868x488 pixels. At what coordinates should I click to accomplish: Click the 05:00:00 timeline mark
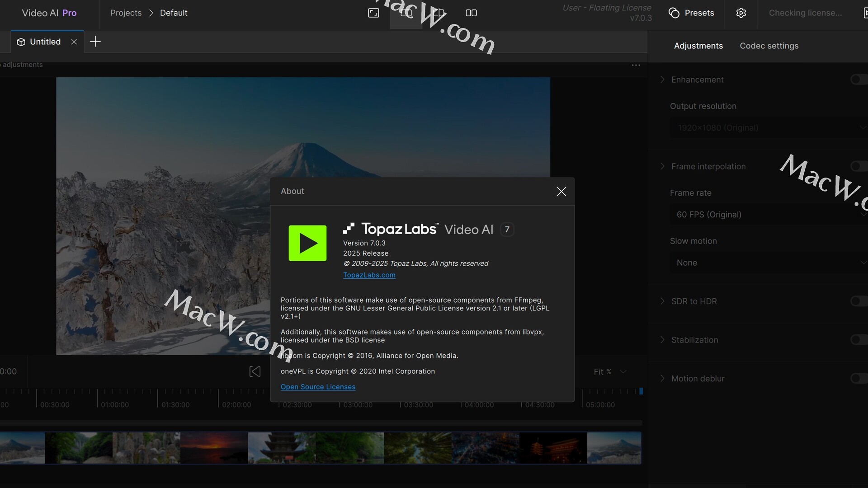[600, 405]
